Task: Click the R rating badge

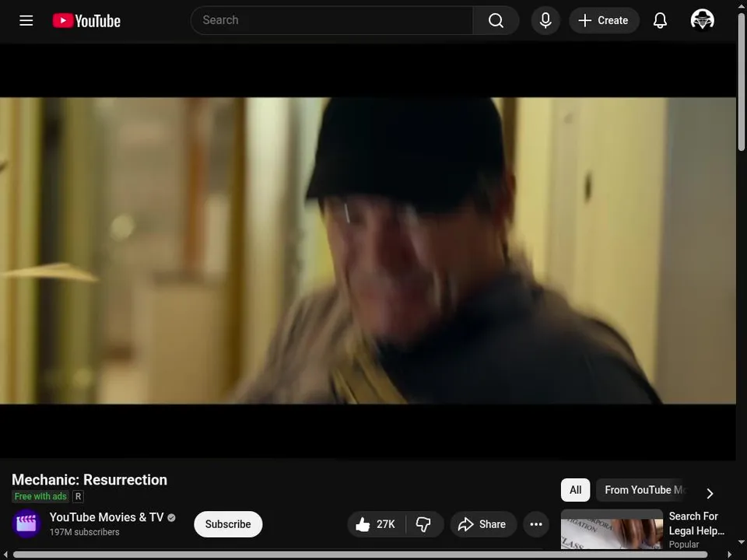Action: 78,496
